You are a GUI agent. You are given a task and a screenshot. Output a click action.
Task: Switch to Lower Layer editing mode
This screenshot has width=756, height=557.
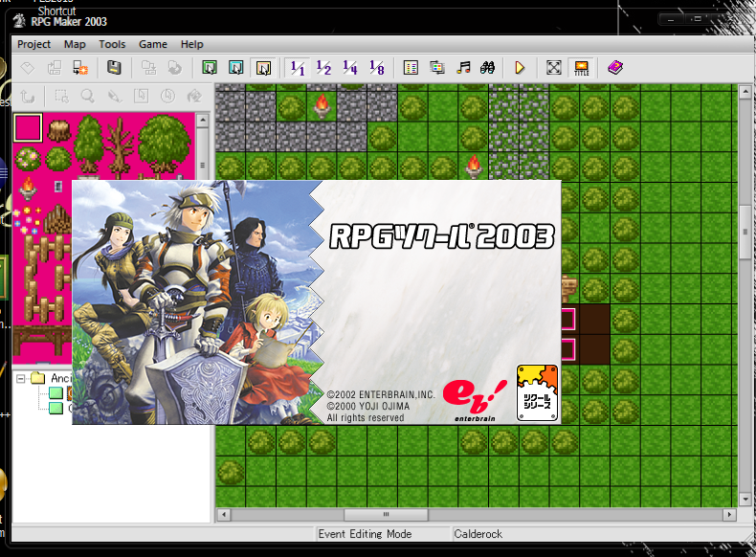click(x=210, y=68)
